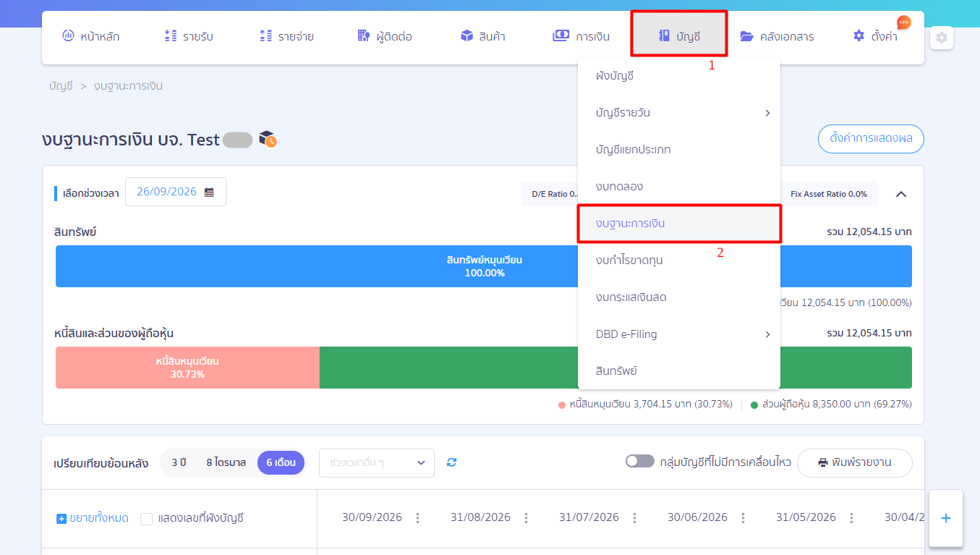Open options dots for 30/09/2026 column
Viewport: 980px width, 555px height.
pos(417,517)
